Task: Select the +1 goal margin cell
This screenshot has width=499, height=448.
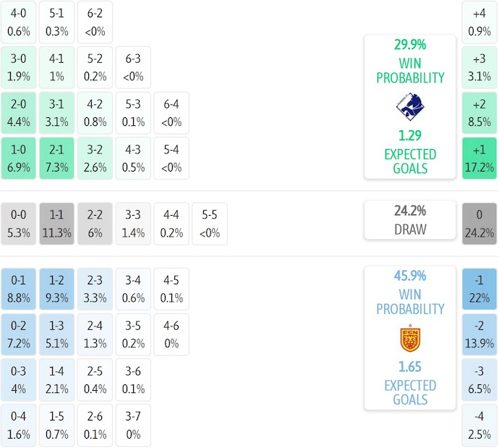Action: [479, 158]
